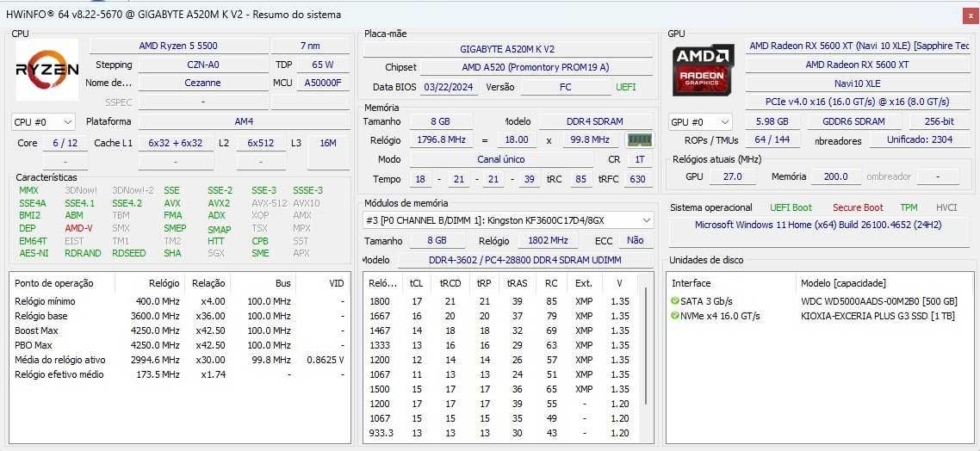Click the 6 / 12 core count
Screen dimensions: 980x451
point(65,143)
